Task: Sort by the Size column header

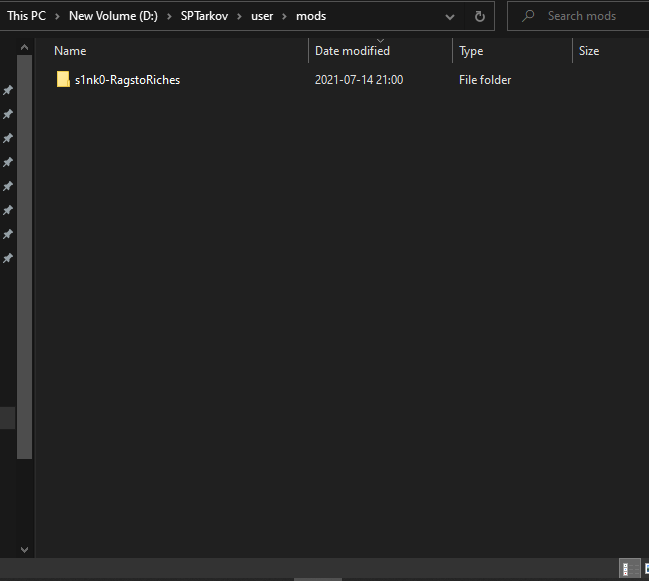Action: point(589,51)
